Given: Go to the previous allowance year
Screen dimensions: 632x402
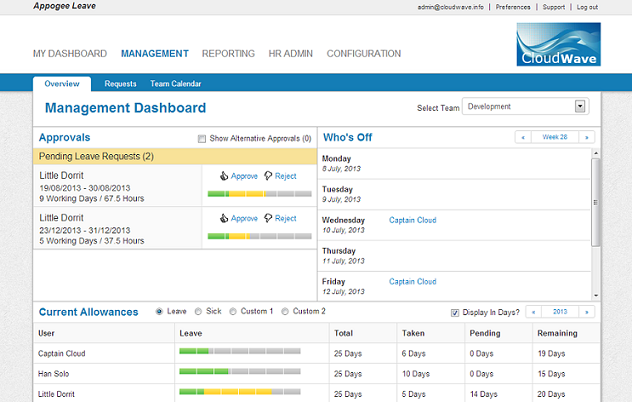Looking at the screenshot, I should [x=534, y=312].
